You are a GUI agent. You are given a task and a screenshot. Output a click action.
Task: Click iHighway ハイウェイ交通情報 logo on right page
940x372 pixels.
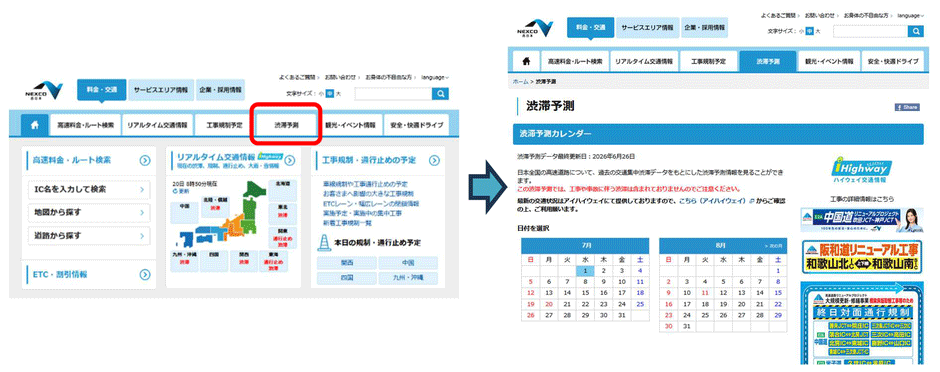[x=862, y=171]
